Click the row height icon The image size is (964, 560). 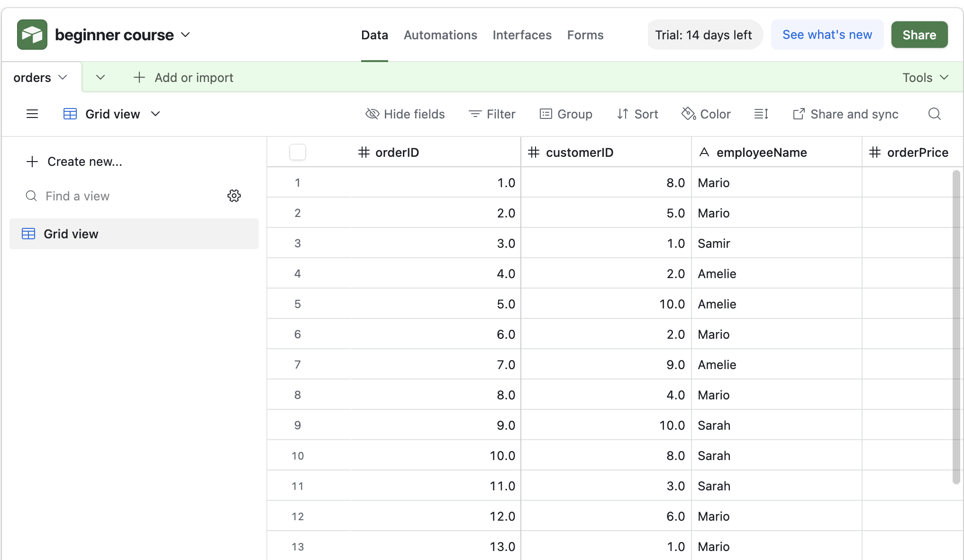click(761, 114)
